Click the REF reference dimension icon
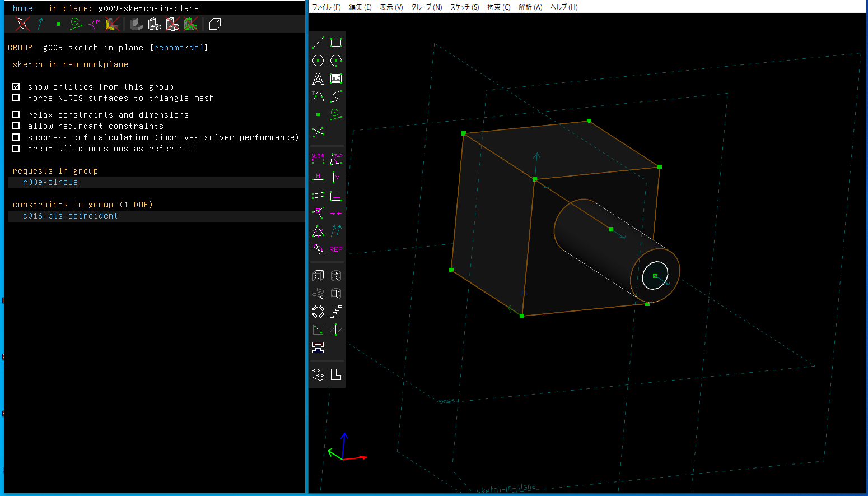 click(336, 249)
